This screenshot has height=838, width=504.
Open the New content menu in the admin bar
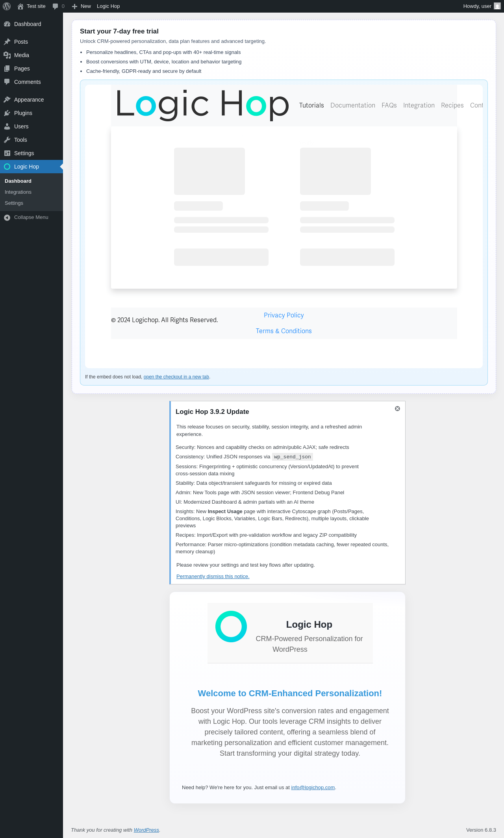click(x=82, y=6)
